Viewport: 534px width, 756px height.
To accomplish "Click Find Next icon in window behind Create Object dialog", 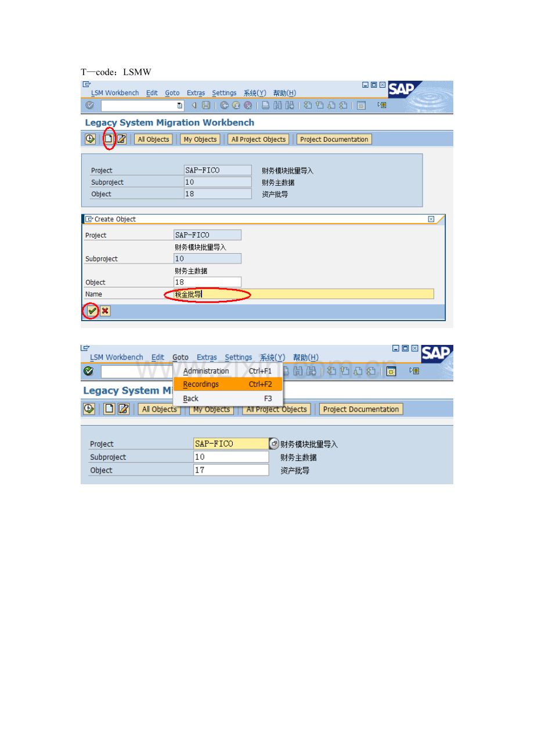I will click(290, 105).
